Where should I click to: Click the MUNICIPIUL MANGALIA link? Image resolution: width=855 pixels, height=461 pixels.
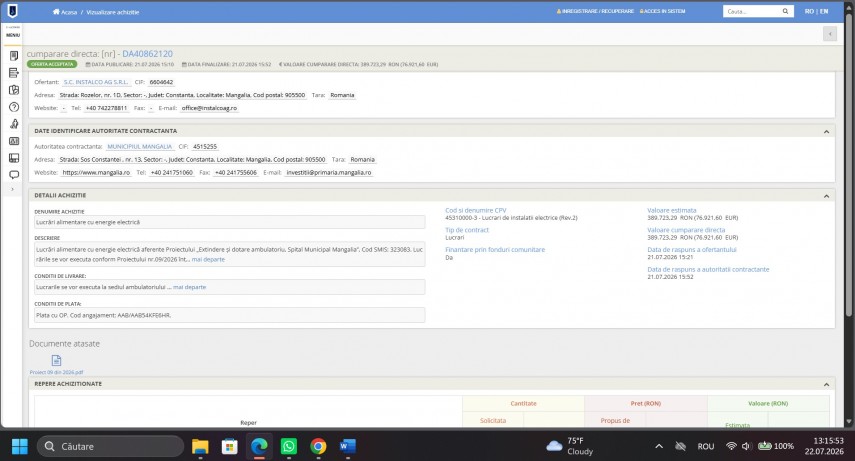pos(140,147)
